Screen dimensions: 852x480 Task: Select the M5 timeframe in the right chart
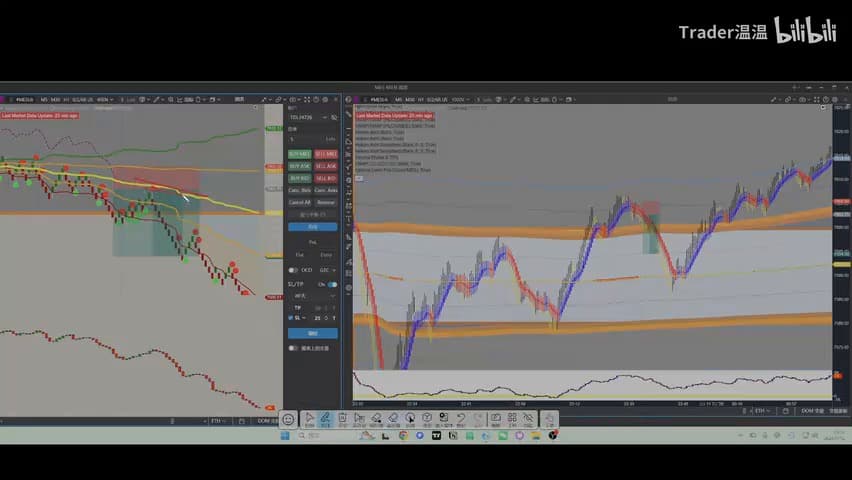tap(398, 100)
